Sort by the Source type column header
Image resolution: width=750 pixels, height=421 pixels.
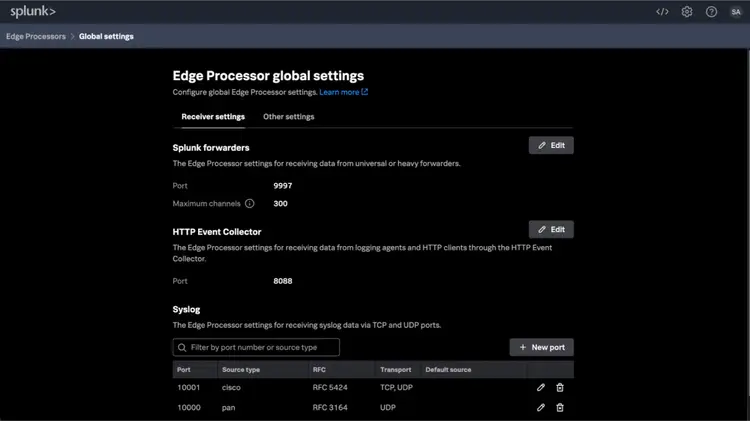[241, 370]
